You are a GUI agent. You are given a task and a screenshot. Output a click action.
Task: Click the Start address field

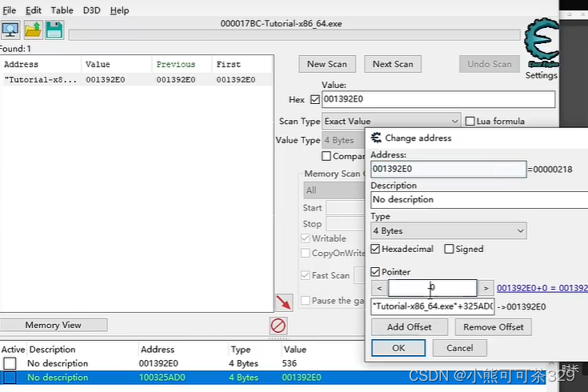coord(346,208)
